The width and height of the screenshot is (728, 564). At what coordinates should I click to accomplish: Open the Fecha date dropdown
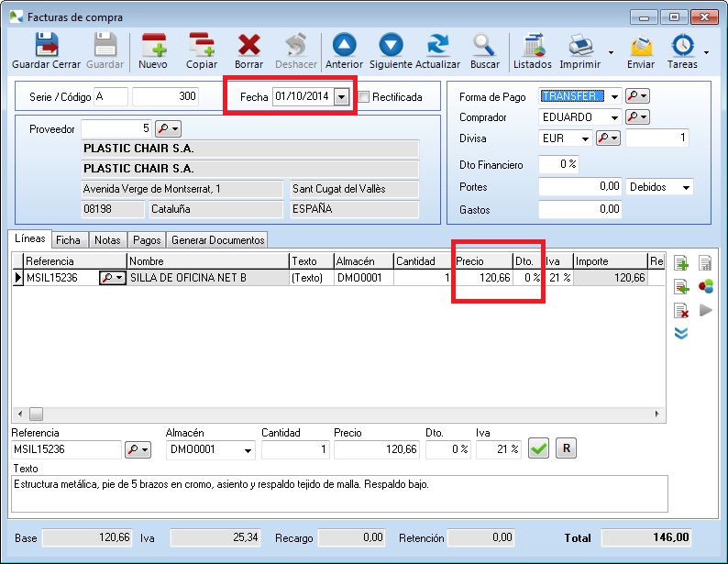point(342,96)
